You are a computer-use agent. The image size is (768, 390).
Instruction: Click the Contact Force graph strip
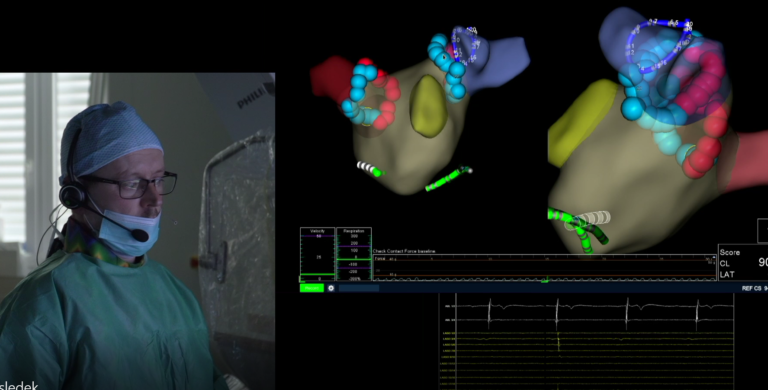[544, 268]
